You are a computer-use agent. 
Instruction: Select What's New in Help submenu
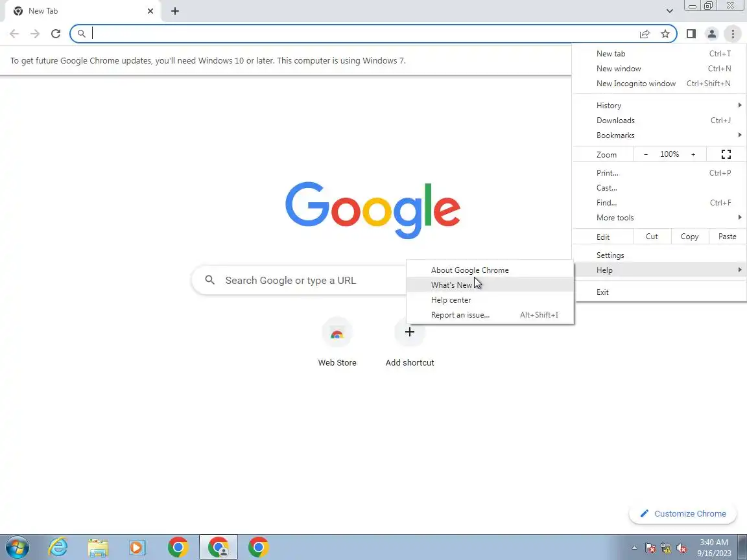(490, 285)
